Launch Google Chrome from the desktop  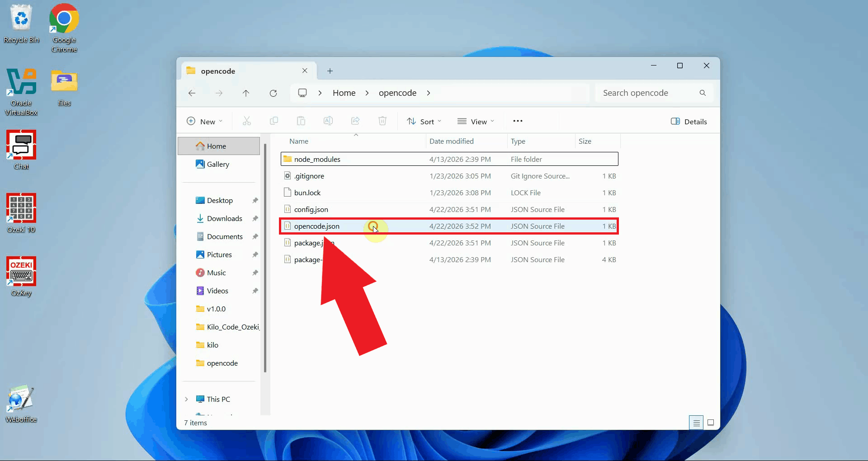pos(64,28)
